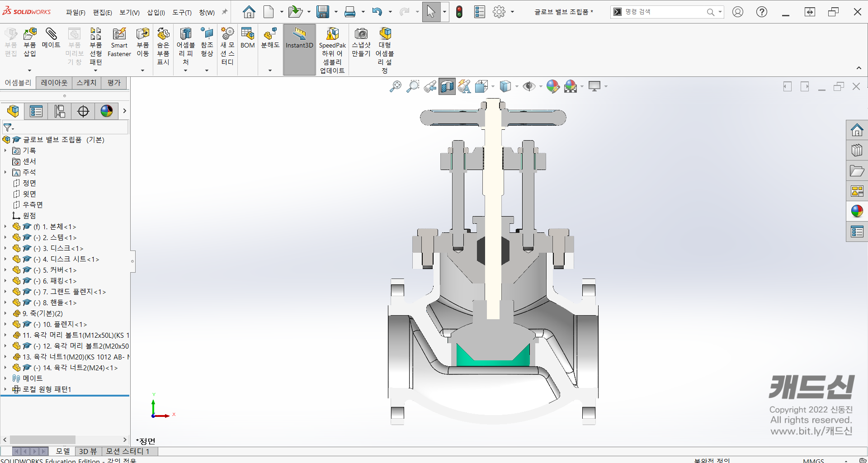Switch to the 3D 뷰 tab
Viewport: 868px width, 463px height.
88,451
